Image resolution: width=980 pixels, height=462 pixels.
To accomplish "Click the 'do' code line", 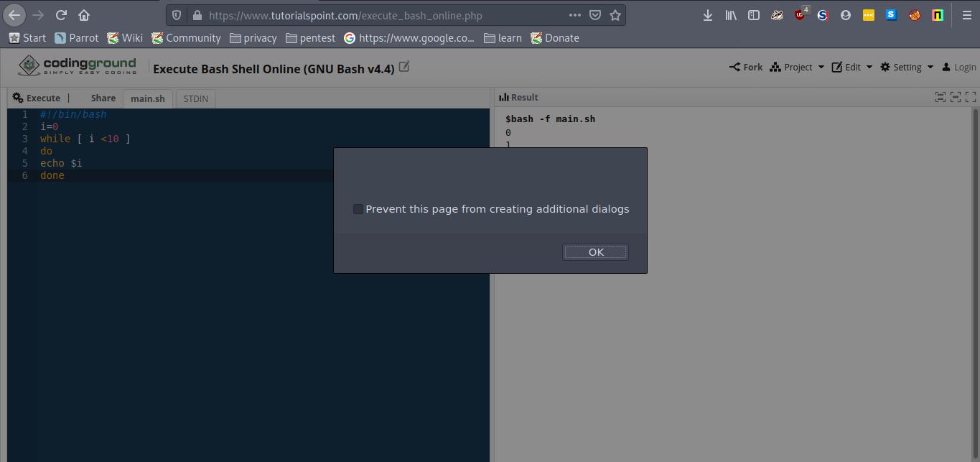I will [46, 151].
